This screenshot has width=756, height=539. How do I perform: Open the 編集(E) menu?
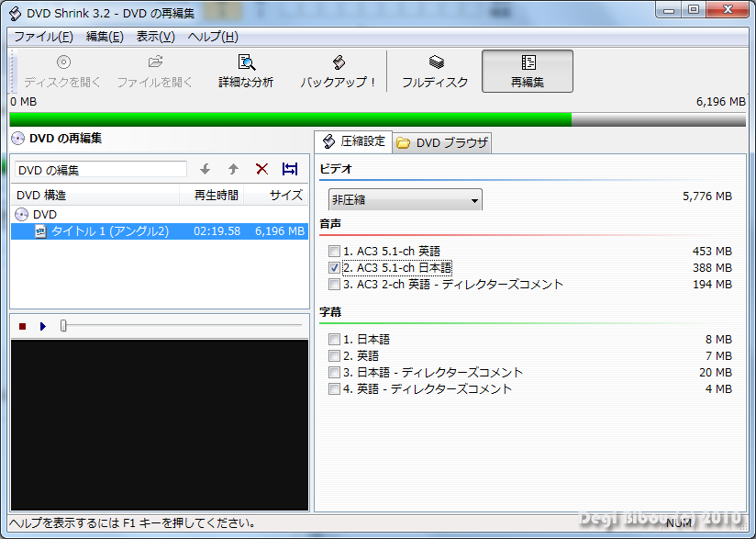(105, 37)
